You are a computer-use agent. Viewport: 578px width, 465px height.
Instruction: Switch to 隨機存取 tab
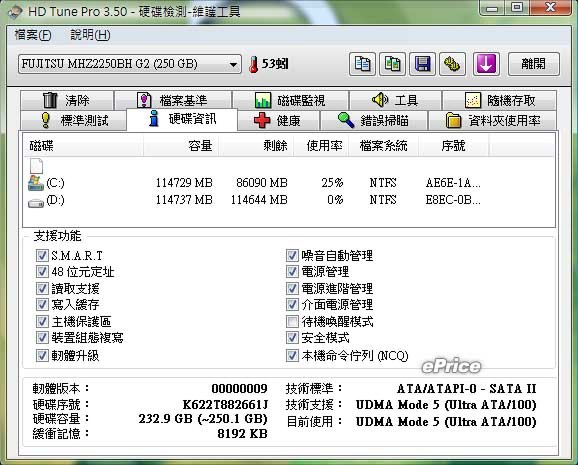click(499, 100)
